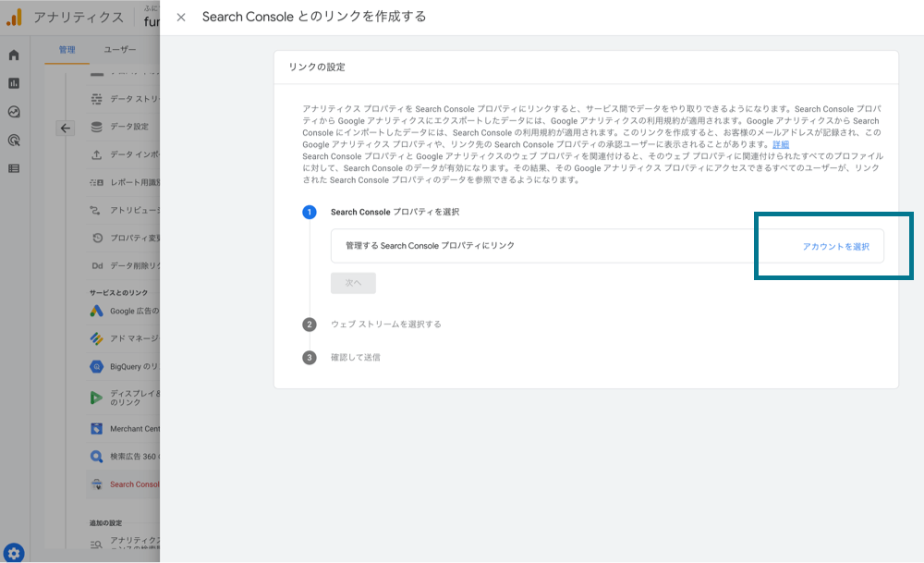Image resolution: width=924 pixels, height=563 pixels.
Task: Open the アド マネージャー link icon
Action: 97,338
